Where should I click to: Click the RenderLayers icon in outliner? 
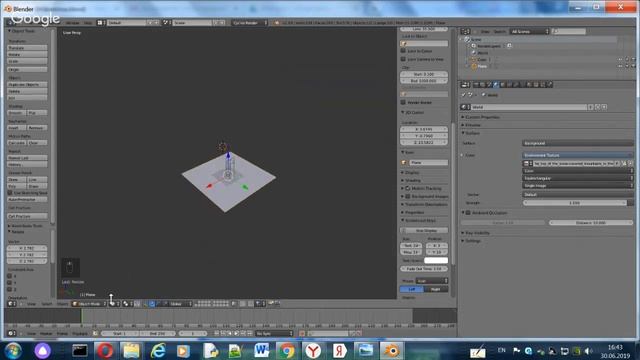474,46
